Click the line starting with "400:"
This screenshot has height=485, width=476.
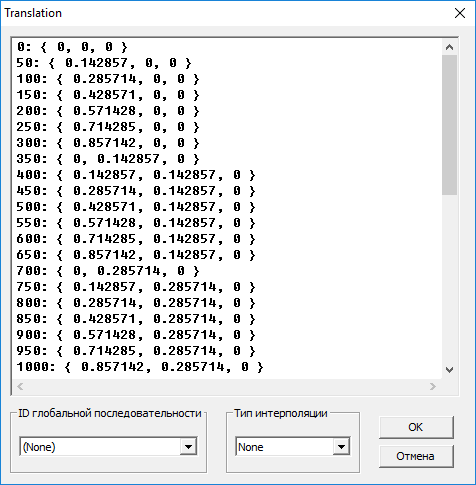tap(136, 175)
